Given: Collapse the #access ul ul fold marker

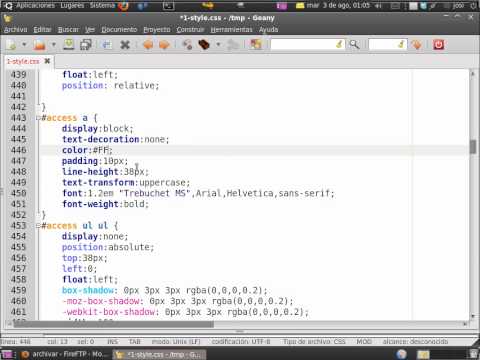Looking at the screenshot, I should click(x=38, y=226).
